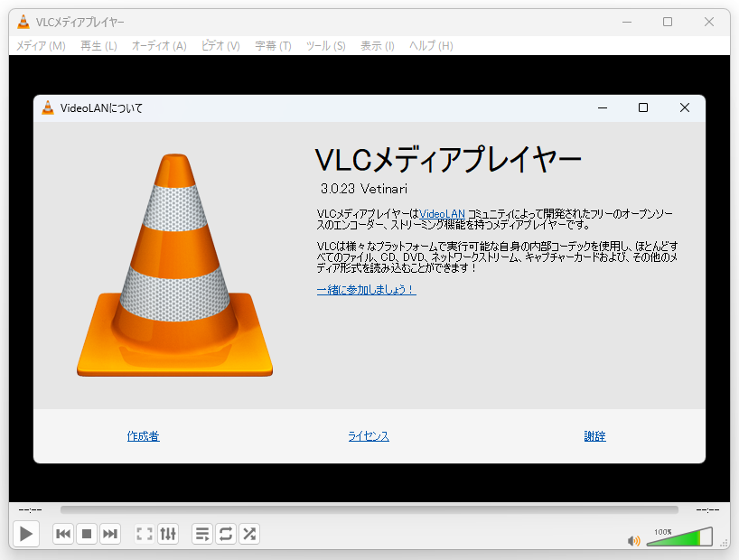Seek on the playback progress bar
Image resolution: width=739 pixels, height=560 pixels.
(369, 509)
